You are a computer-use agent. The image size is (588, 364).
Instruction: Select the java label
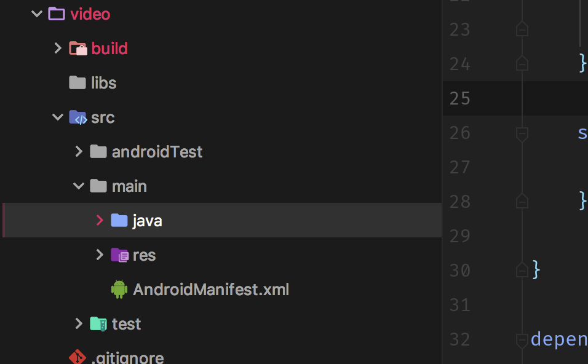click(148, 221)
